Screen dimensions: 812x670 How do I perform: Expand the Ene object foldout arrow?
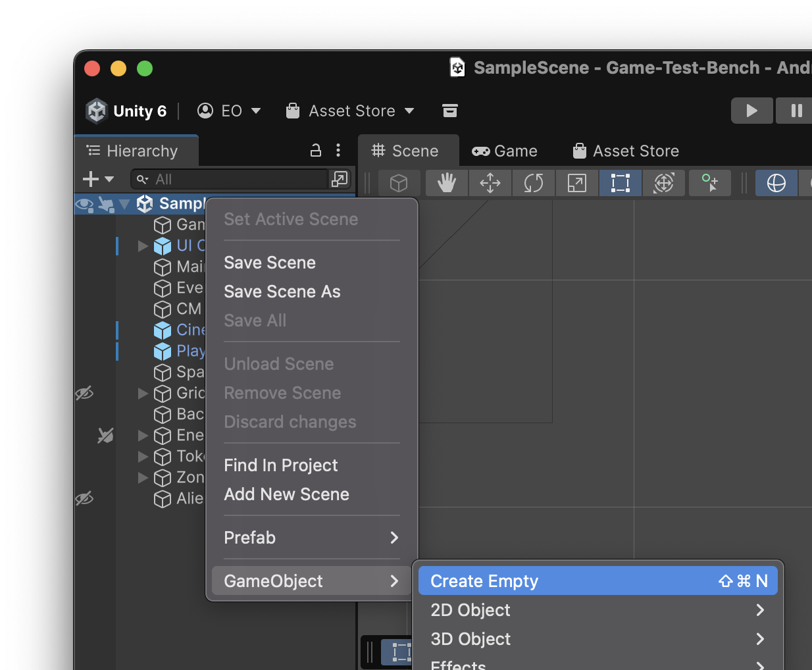143,436
